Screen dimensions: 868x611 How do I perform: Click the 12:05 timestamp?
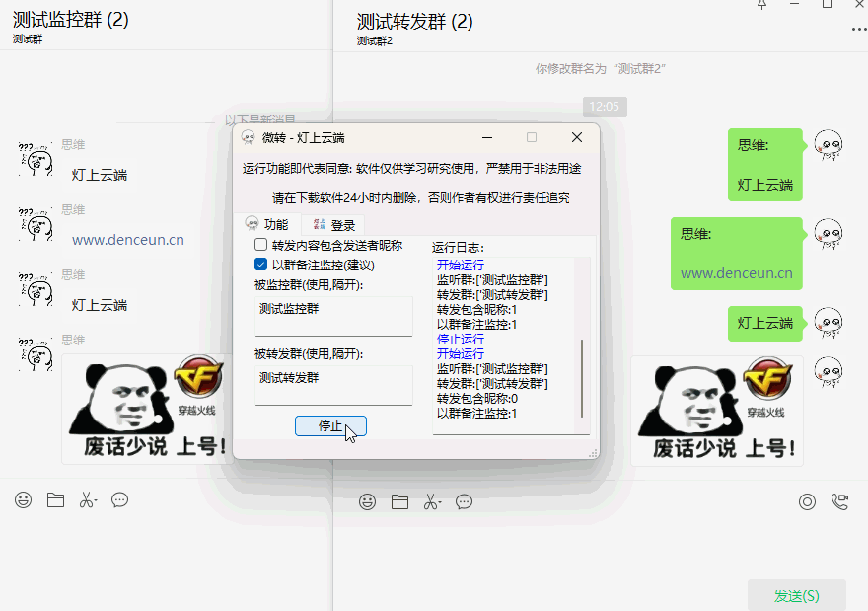605,107
